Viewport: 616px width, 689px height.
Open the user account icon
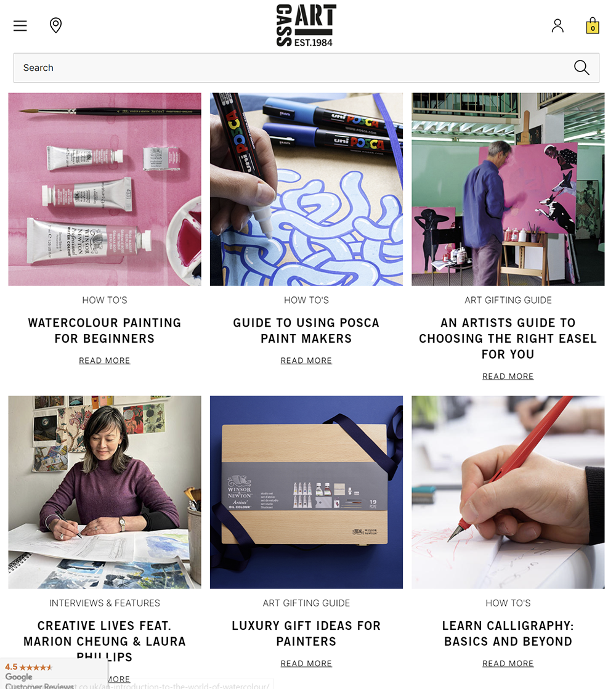tap(557, 25)
